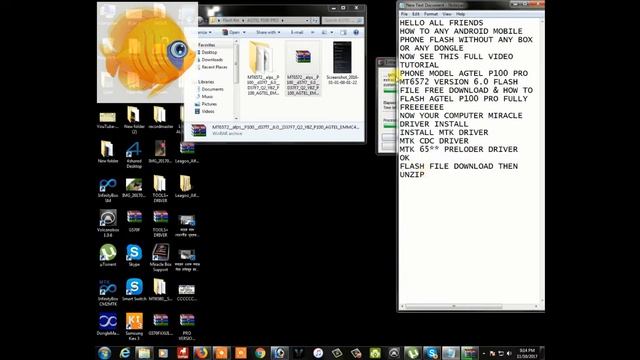Open the address bar history dropdown
640x360 pixels.
(x=307, y=20)
